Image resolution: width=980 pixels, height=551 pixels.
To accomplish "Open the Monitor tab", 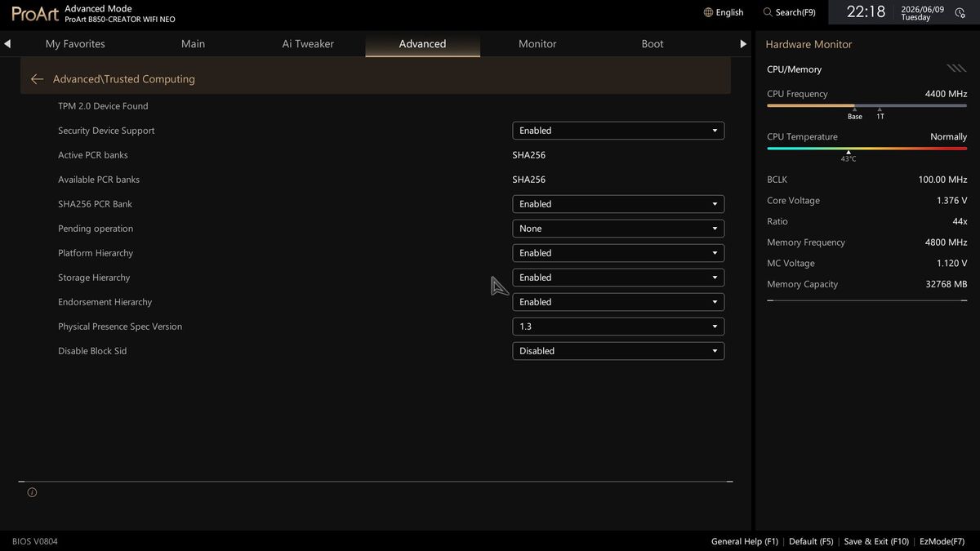I will tap(537, 44).
